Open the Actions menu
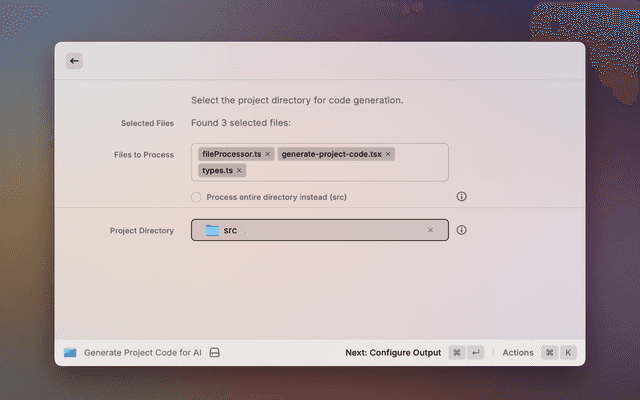The width and height of the screenshot is (640, 400). click(x=518, y=353)
